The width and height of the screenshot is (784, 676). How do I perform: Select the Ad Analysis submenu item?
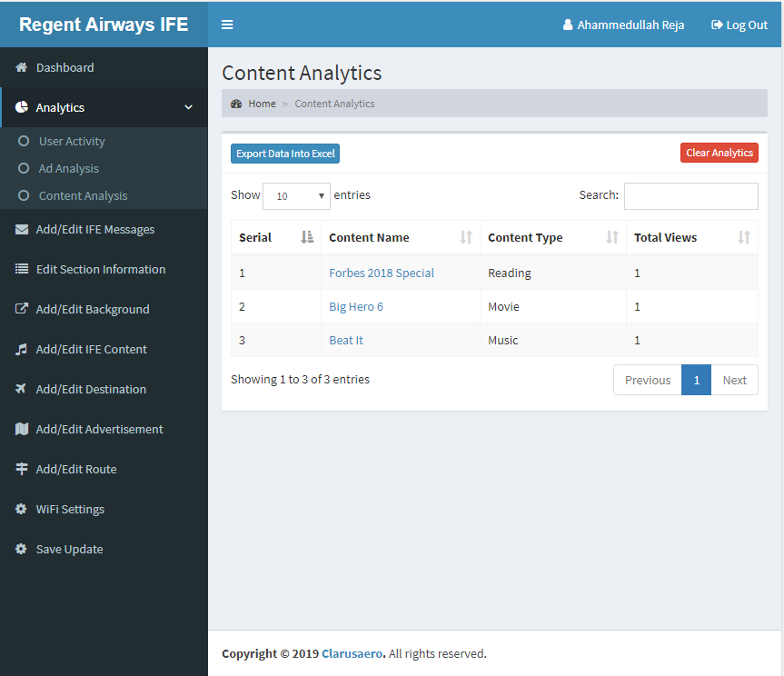pos(68,168)
